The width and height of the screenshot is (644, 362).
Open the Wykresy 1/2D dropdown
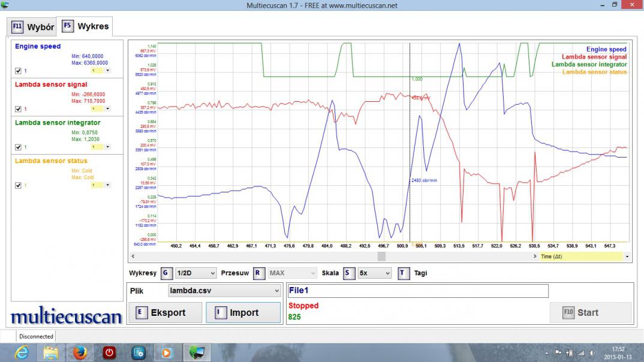(x=195, y=273)
